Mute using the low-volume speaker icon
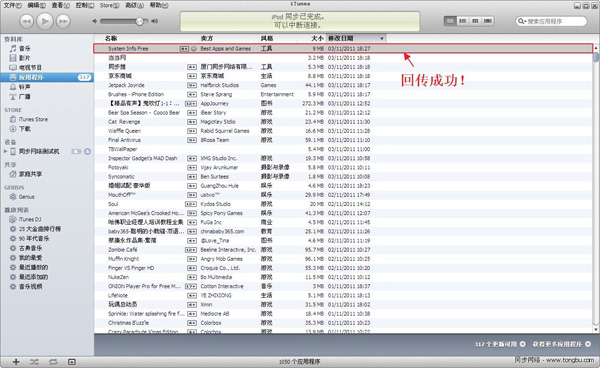Viewport: 600px width, 368px height. coord(95,21)
